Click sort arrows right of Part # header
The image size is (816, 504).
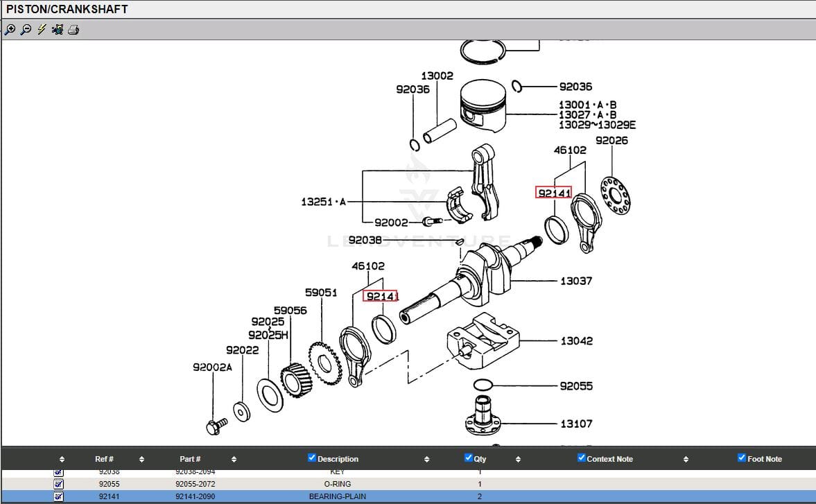tap(234, 459)
